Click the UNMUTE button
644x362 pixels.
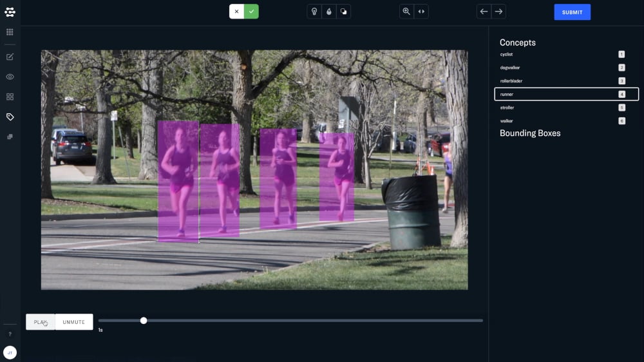point(73,322)
